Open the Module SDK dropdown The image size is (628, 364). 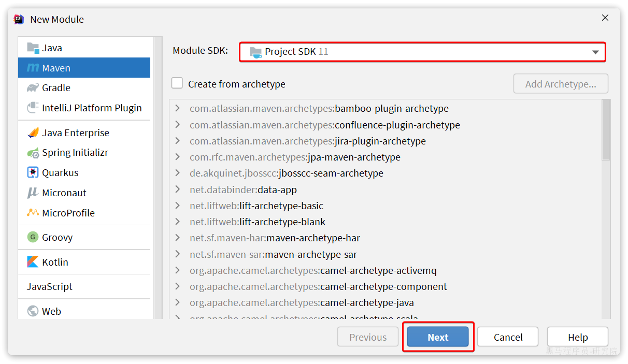[x=422, y=52]
